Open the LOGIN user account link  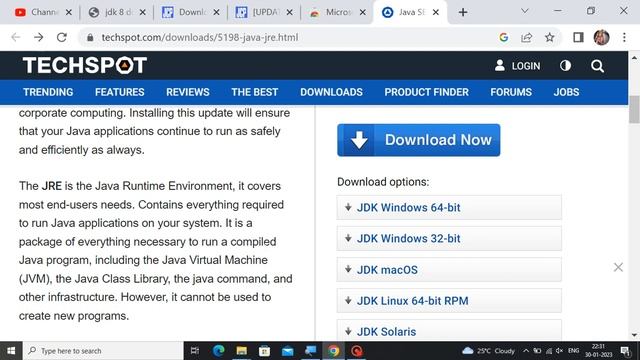click(x=517, y=66)
